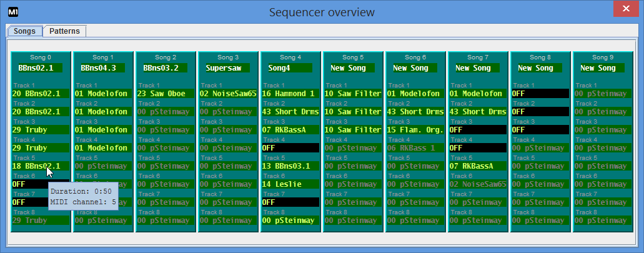This screenshot has width=644, height=253.
Task: Select the Songs tab
Action: click(24, 31)
